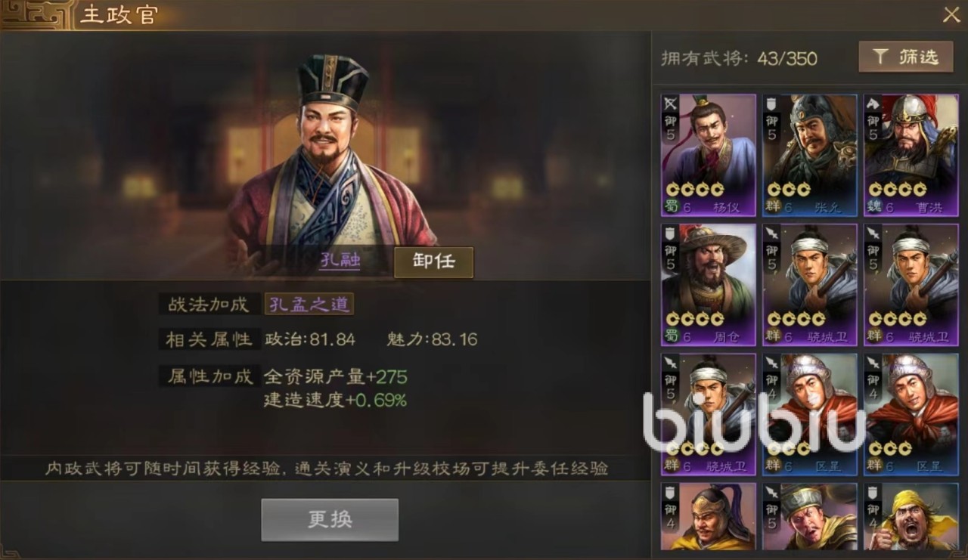Click the 蜀 faction badge on 杨仪 card

click(x=672, y=207)
